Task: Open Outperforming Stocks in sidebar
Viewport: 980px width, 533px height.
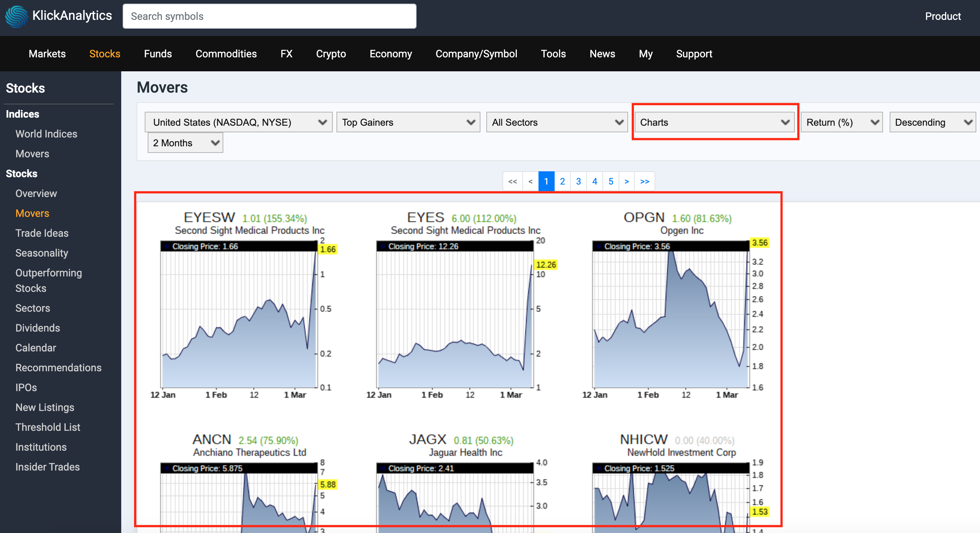Action: pyautogui.click(x=49, y=280)
